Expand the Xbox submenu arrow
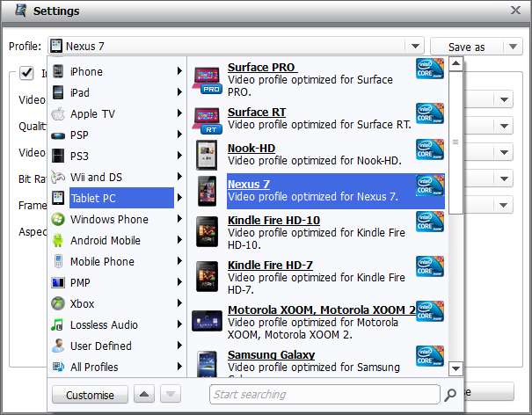The image size is (532, 415). tap(179, 302)
